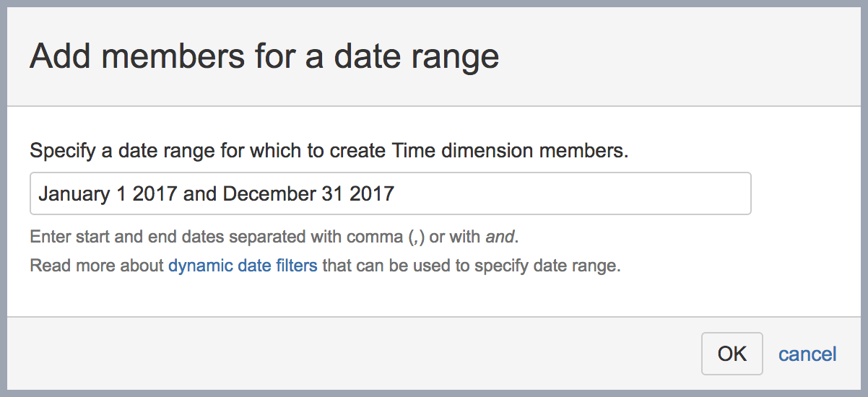Focus the date range input field
The image size is (868, 397).
click(390, 193)
